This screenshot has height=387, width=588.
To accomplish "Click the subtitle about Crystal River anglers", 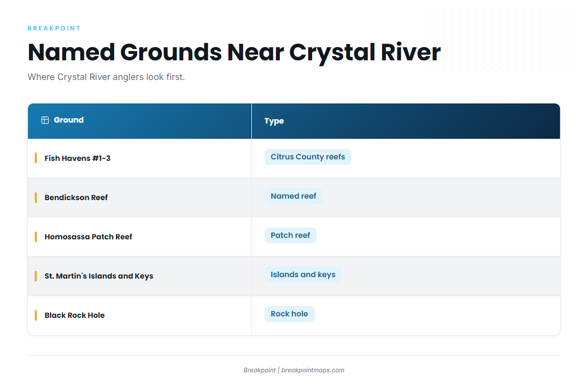I will (x=106, y=77).
